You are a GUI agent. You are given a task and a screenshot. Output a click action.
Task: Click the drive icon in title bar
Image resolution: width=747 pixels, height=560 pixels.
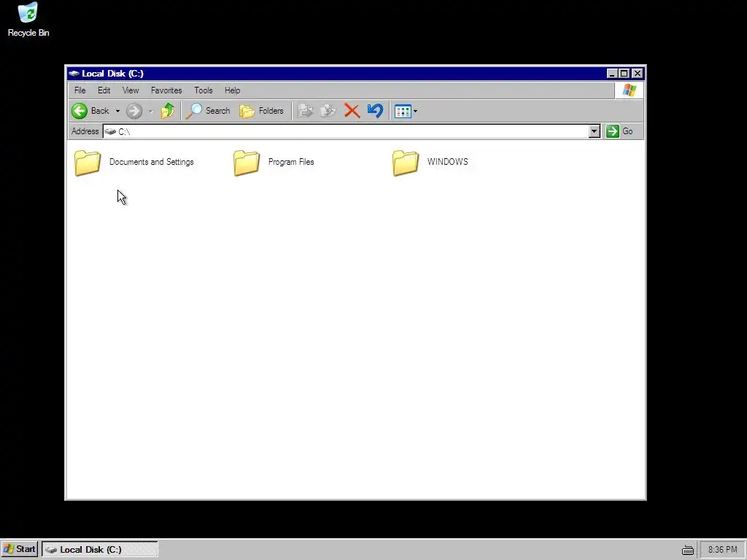click(74, 74)
